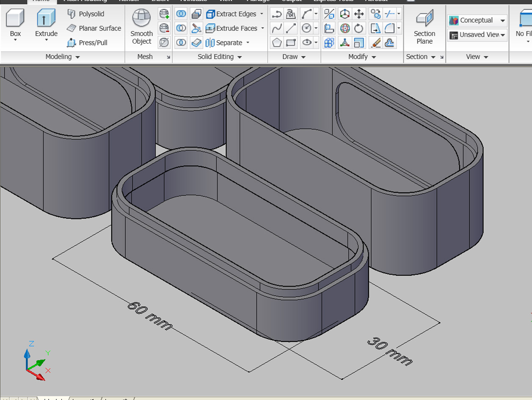Viewport: 532px width, 400px height.
Task: Open the arrow beneath Extrude
Action: [46, 40]
